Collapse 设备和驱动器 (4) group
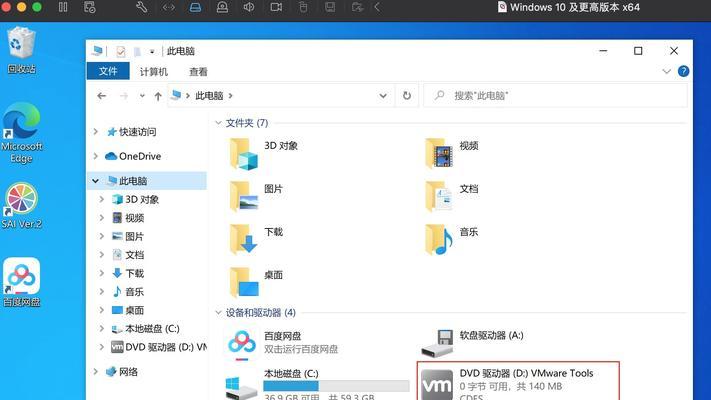Screen dimensions: 711x400 [218, 312]
